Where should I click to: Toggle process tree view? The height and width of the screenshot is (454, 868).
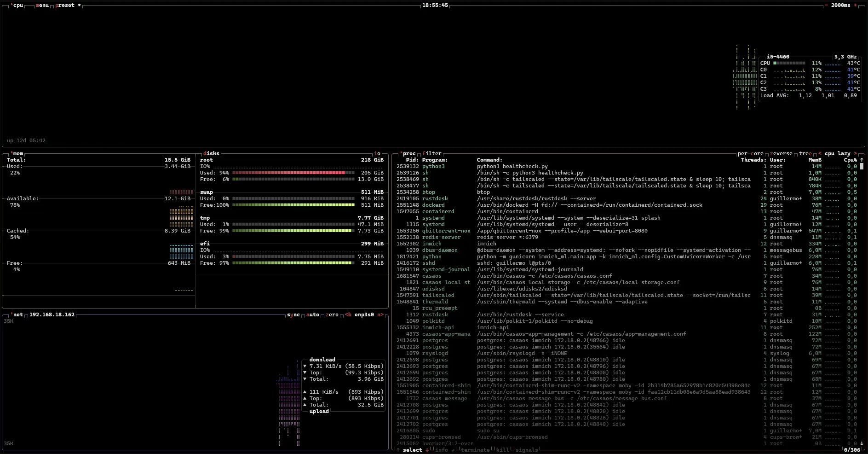tap(805, 153)
